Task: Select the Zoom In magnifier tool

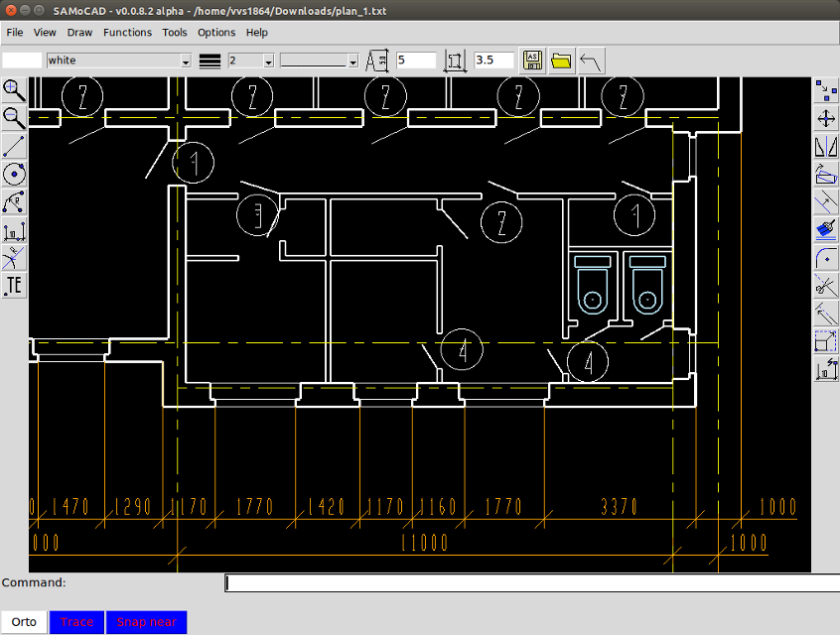Action: pos(14,90)
